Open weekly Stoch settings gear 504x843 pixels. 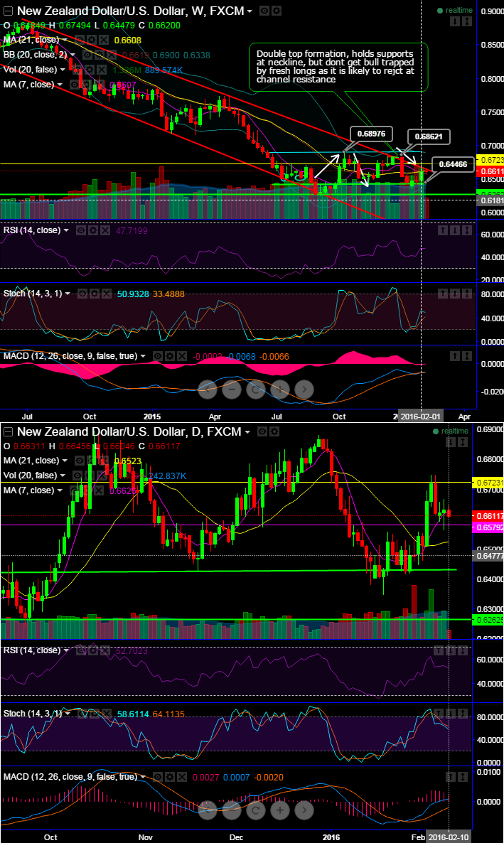(95, 294)
